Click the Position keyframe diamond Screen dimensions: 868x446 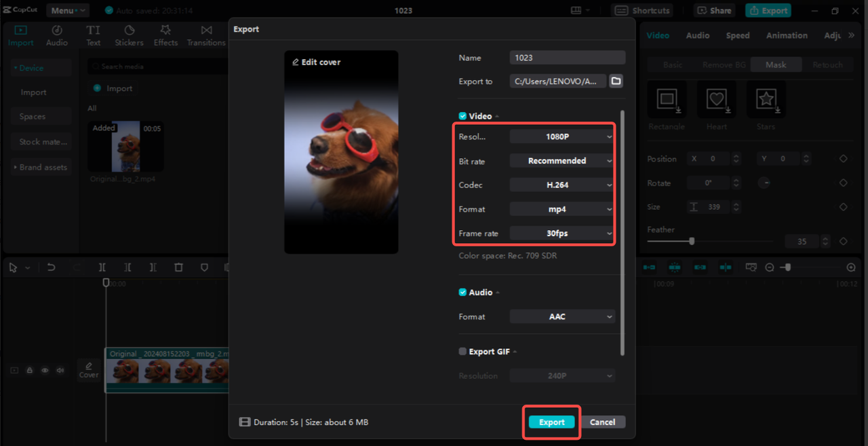click(x=844, y=159)
